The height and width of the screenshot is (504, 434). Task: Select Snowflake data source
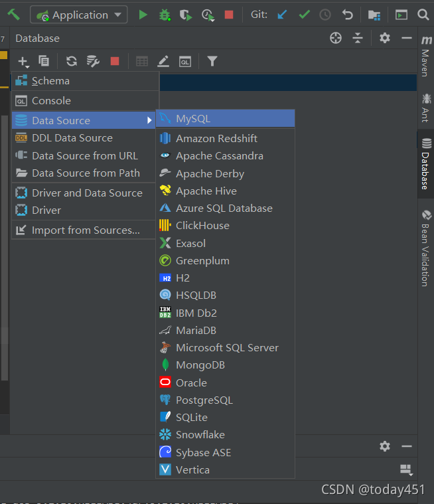225,435
